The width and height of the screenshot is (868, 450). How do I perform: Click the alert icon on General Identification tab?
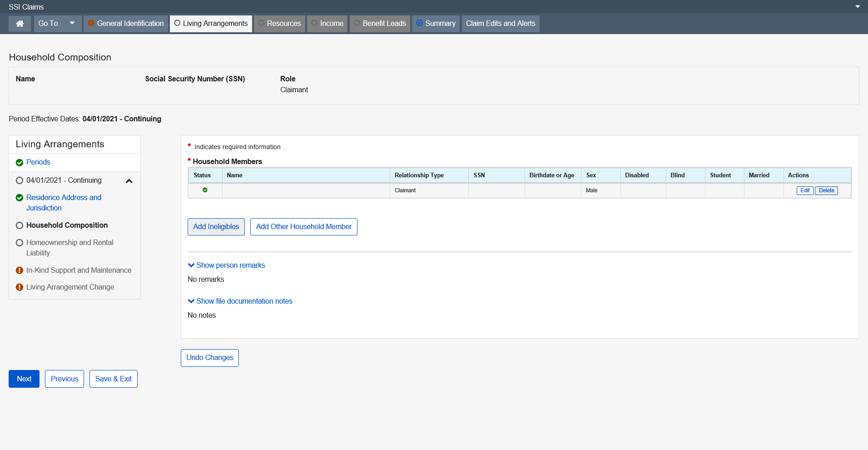tap(91, 23)
